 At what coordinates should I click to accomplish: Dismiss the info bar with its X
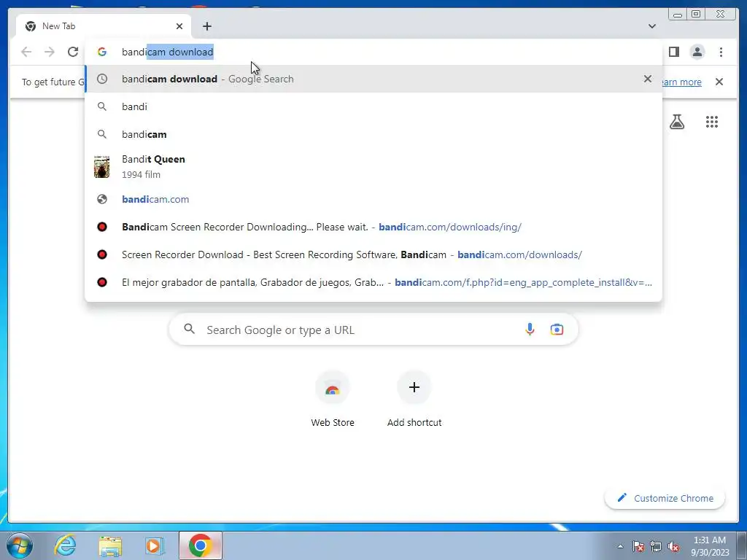719,82
